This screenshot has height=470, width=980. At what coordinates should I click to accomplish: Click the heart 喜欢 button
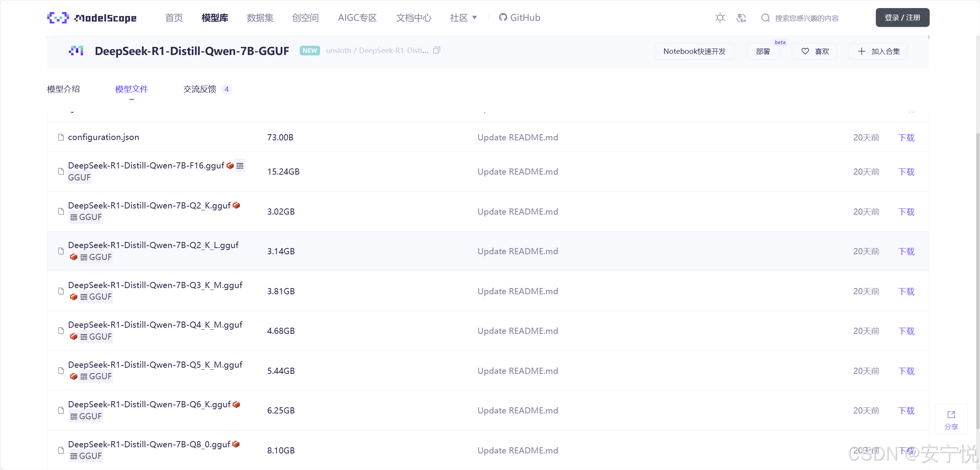point(814,51)
